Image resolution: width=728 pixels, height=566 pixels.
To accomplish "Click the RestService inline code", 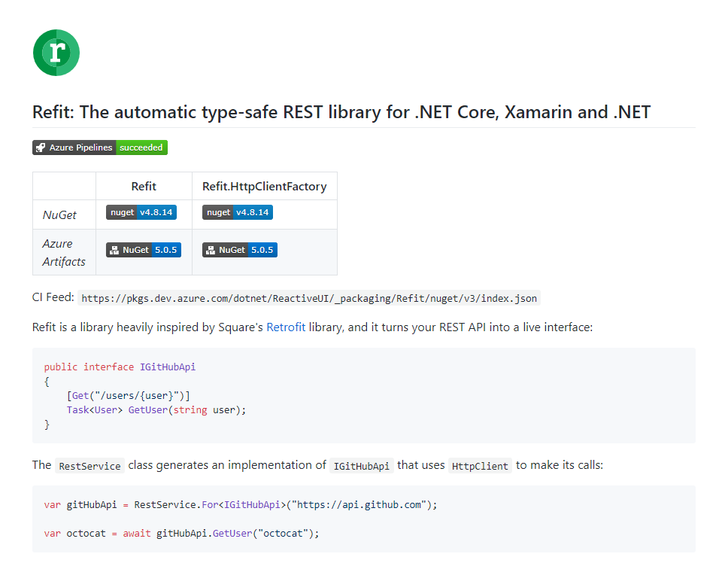I will (89, 466).
